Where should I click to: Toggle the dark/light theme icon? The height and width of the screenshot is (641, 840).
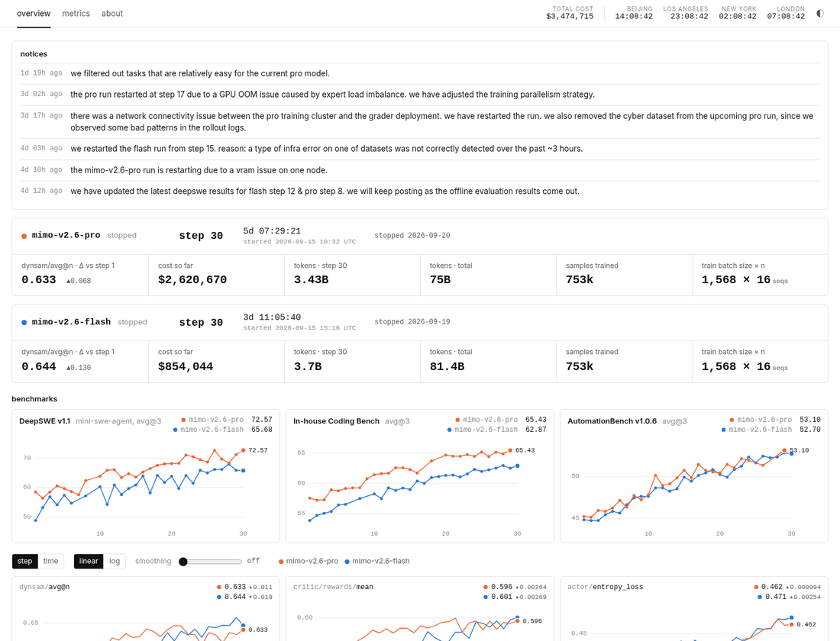[x=819, y=14]
